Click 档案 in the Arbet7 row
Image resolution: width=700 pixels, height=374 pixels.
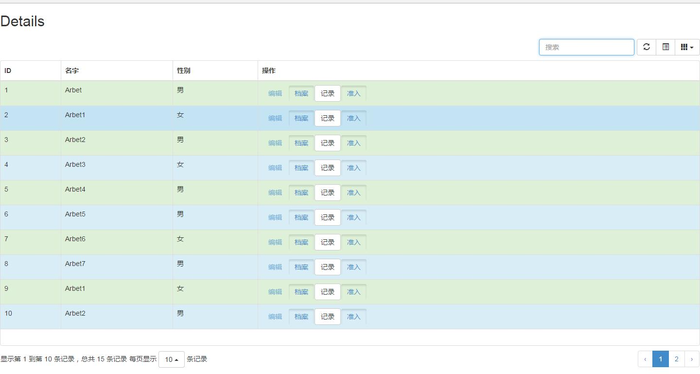(x=301, y=267)
